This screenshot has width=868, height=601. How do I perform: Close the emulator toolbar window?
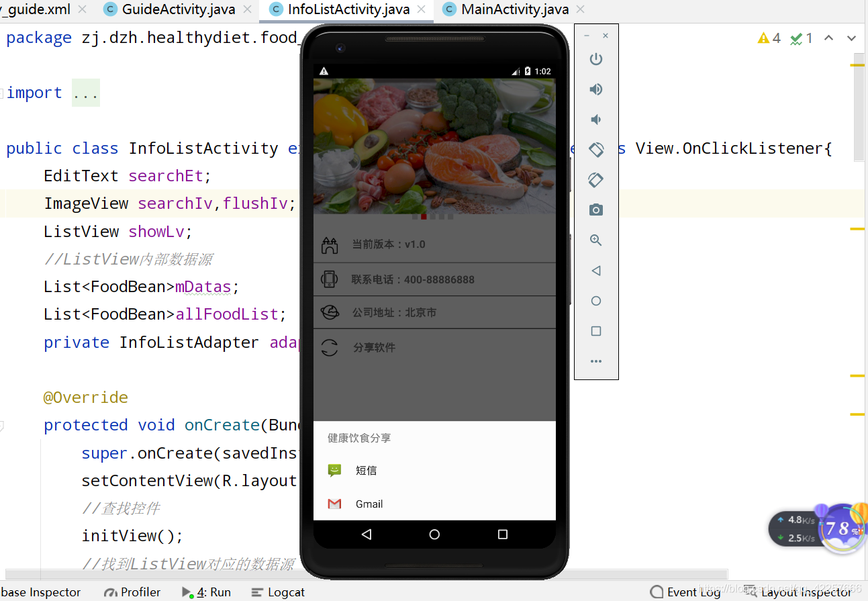[606, 36]
